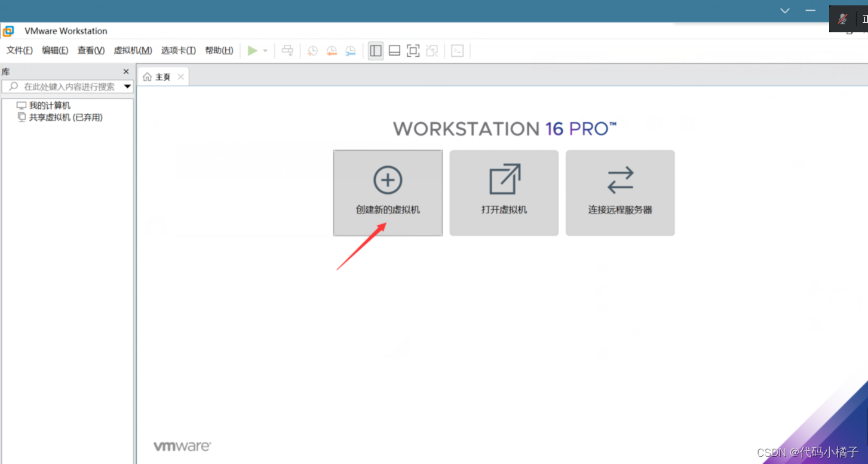Open the 帮助(H) menu
Screen dimensions: 868x464
click(219, 51)
